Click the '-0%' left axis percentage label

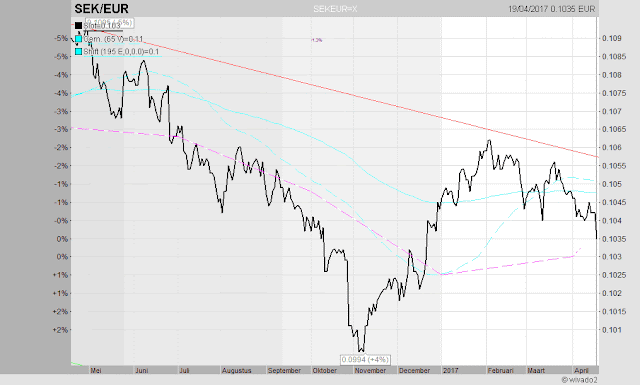pos(61,220)
